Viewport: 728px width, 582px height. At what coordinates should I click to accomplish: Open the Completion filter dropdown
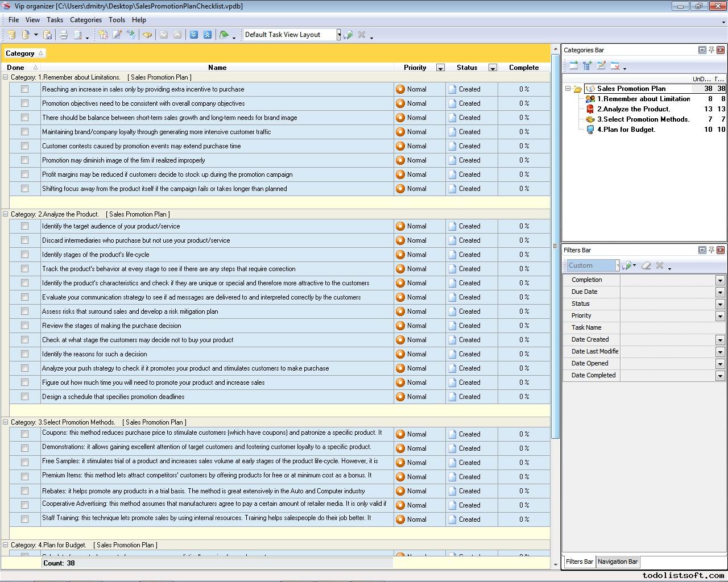[x=720, y=280]
